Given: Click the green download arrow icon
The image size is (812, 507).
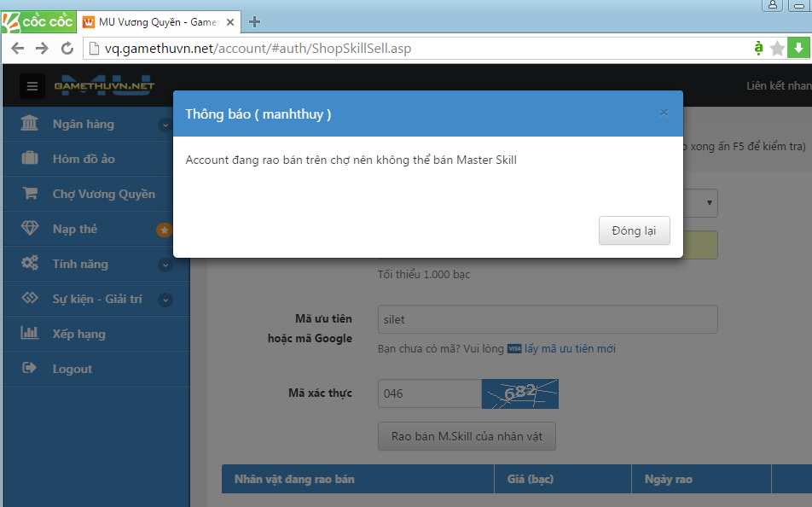Looking at the screenshot, I should pyautogui.click(x=799, y=49).
